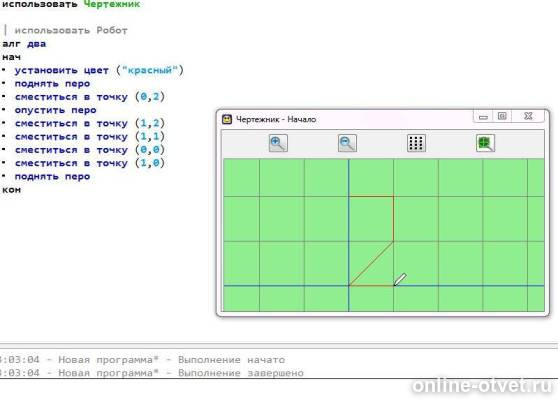
Task: Click the white pen marker on canvas
Action: pos(400,279)
